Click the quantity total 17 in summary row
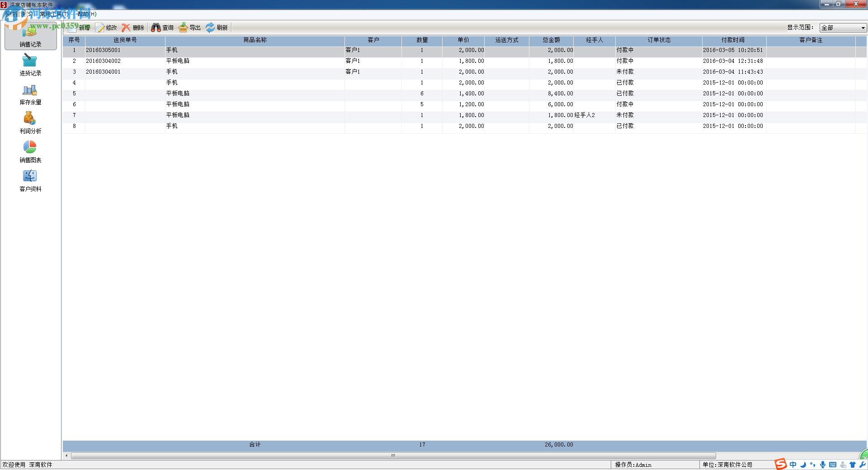The height and width of the screenshot is (470, 868). coord(422,445)
